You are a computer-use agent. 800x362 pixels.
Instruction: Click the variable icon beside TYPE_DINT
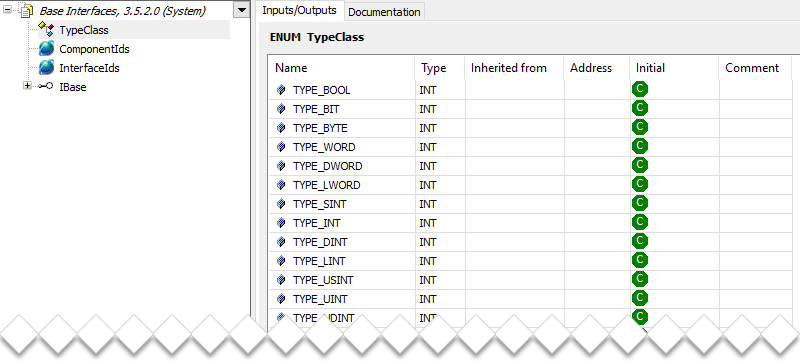click(x=281, y=242)
